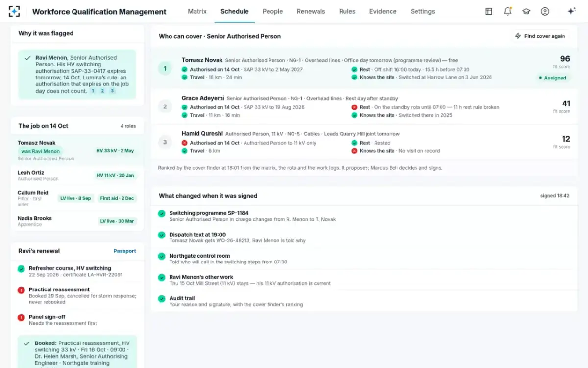
Task: Click the red cross icon on Hamid's Knows the site
Action: coord(354,151)
